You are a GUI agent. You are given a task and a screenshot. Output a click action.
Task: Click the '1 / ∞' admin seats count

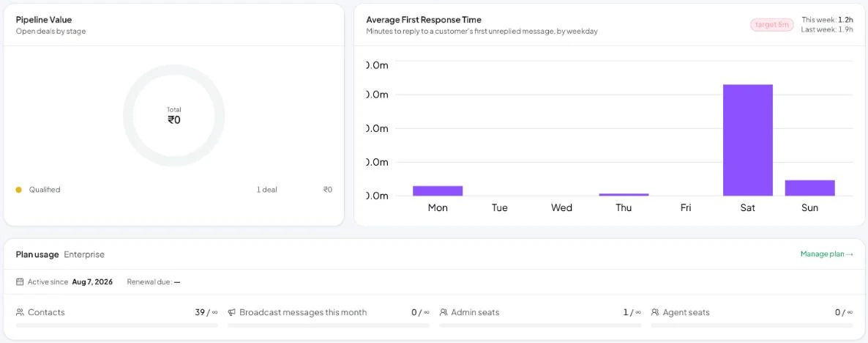pyautogui.click(x=632, y=312)
